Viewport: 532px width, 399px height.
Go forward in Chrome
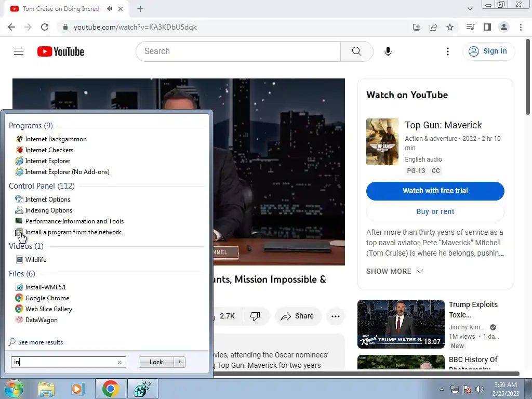[x=28, y=27]
